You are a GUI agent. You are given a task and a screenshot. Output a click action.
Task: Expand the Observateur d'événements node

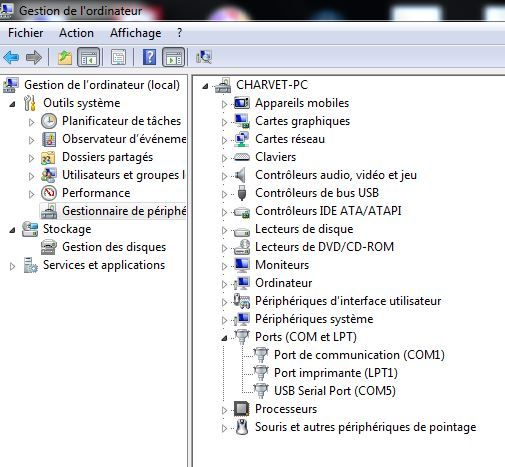tap(31, 140)
